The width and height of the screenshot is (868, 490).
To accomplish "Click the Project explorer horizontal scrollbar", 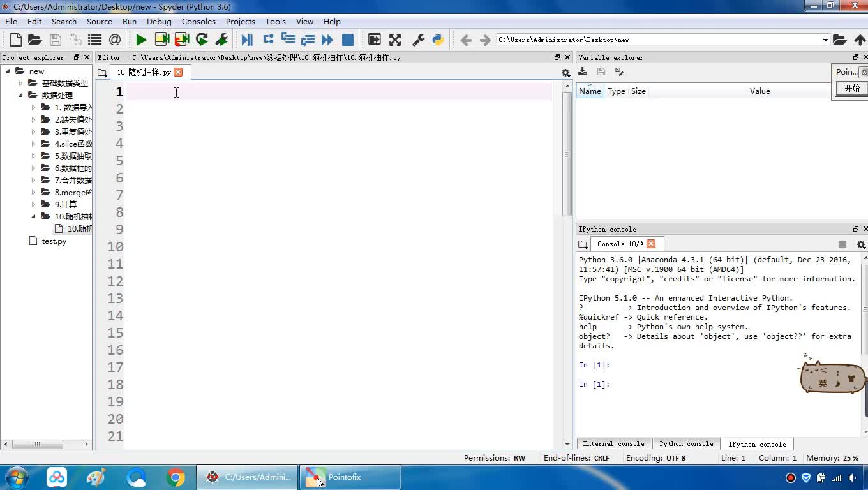I will (37, 444).
